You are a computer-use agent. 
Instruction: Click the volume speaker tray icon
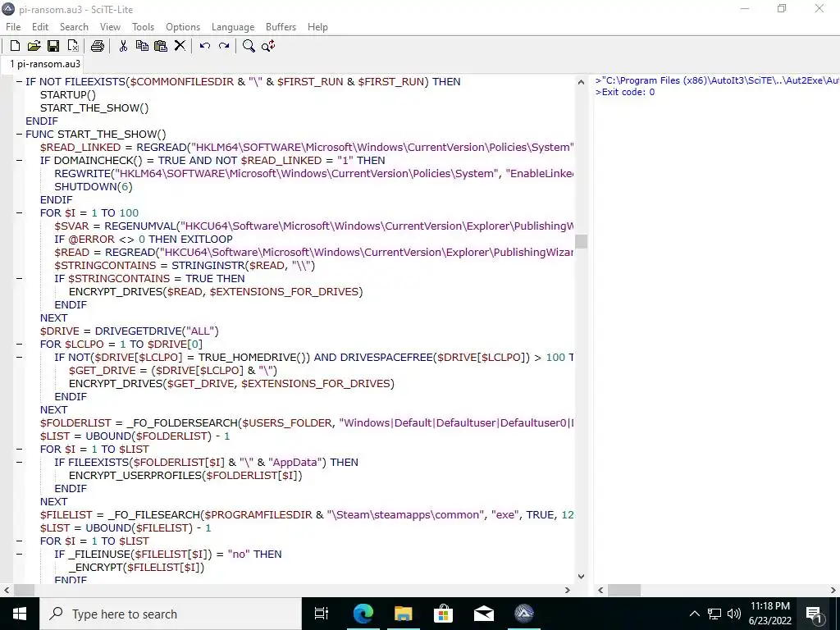[x=734, y=614]
